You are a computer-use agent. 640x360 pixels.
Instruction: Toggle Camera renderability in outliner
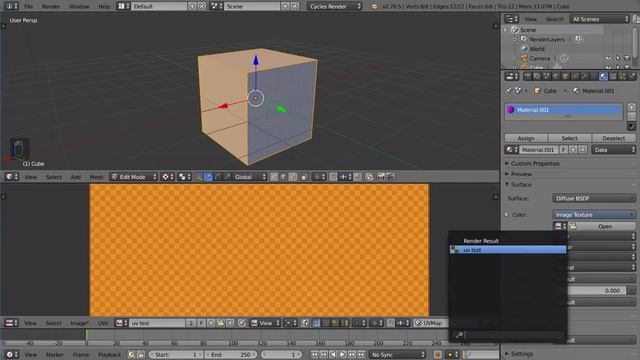point(627,58)
